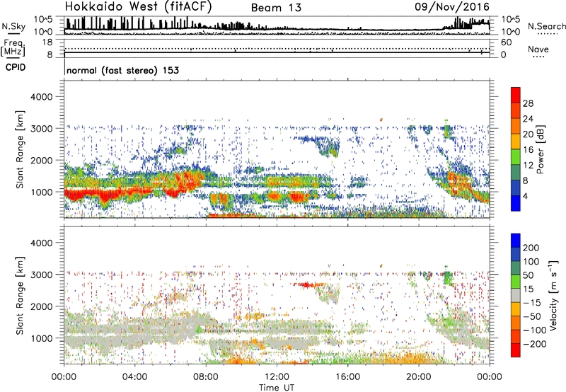Select the '60' Nave axis tick

(507, 42)
